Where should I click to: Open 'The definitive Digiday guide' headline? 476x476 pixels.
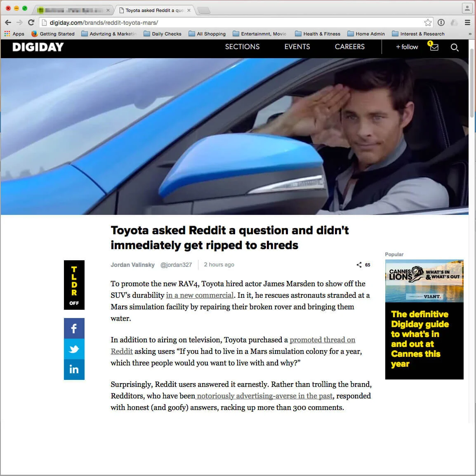tap(420, 339)
